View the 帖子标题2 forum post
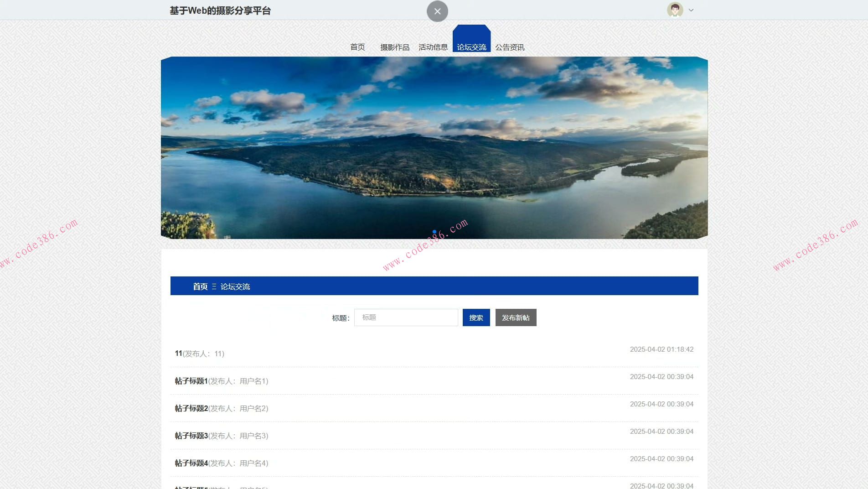 (191, 408)
